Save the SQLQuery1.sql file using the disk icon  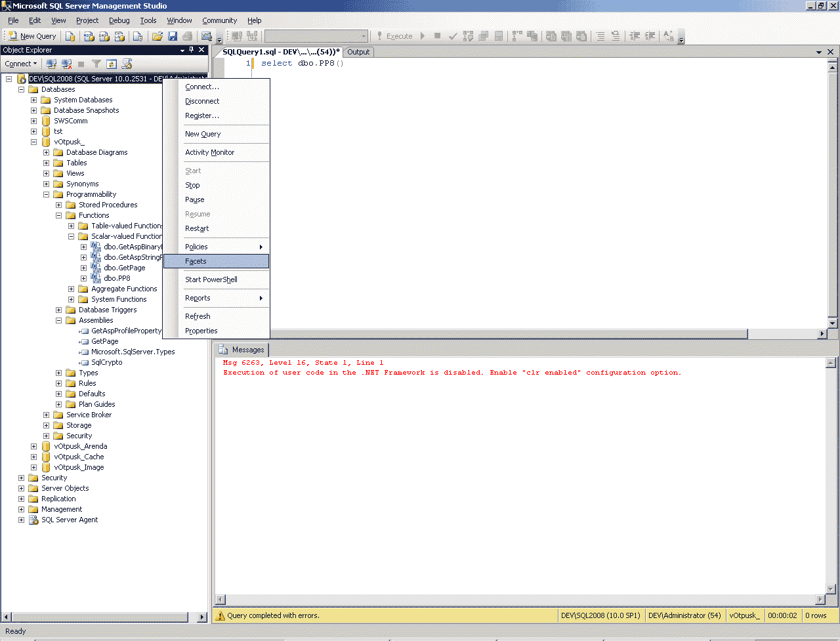coord(173,36)
